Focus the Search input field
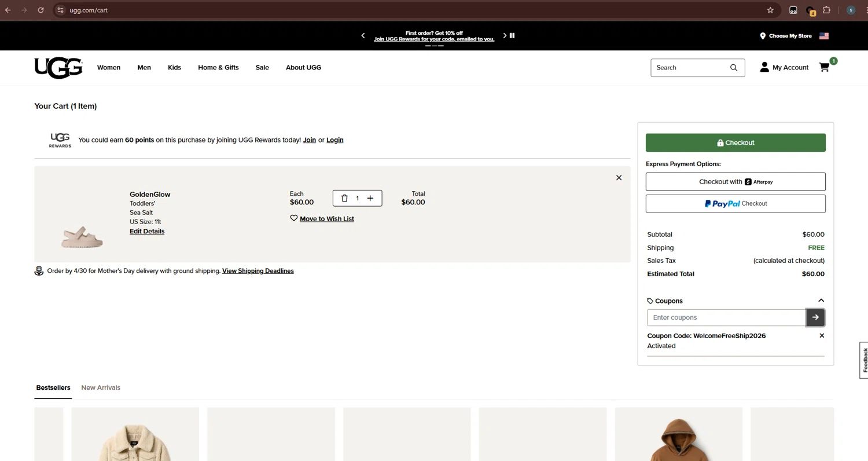 (x=690, y=68)
